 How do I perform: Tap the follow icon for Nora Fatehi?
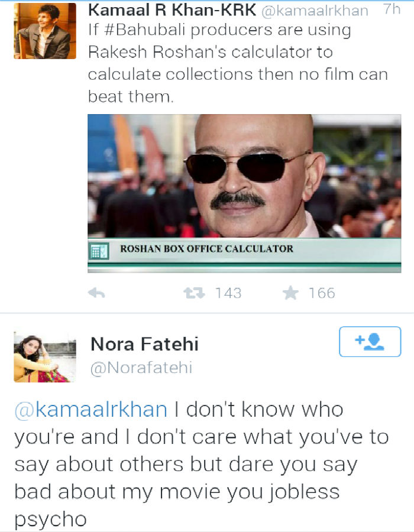tap(370, 342)
